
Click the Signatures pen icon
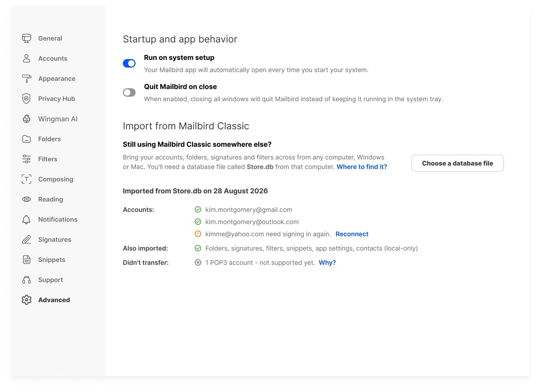click(27, 240)
